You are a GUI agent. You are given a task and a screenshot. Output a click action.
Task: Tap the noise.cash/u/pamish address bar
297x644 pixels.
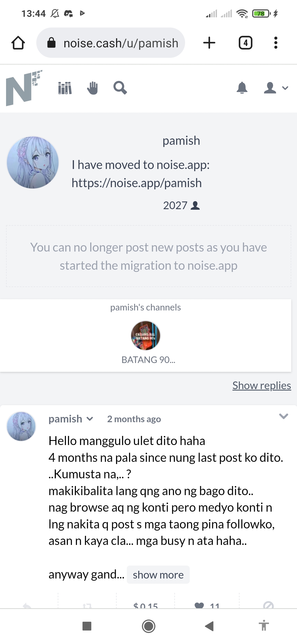point(111,43)
